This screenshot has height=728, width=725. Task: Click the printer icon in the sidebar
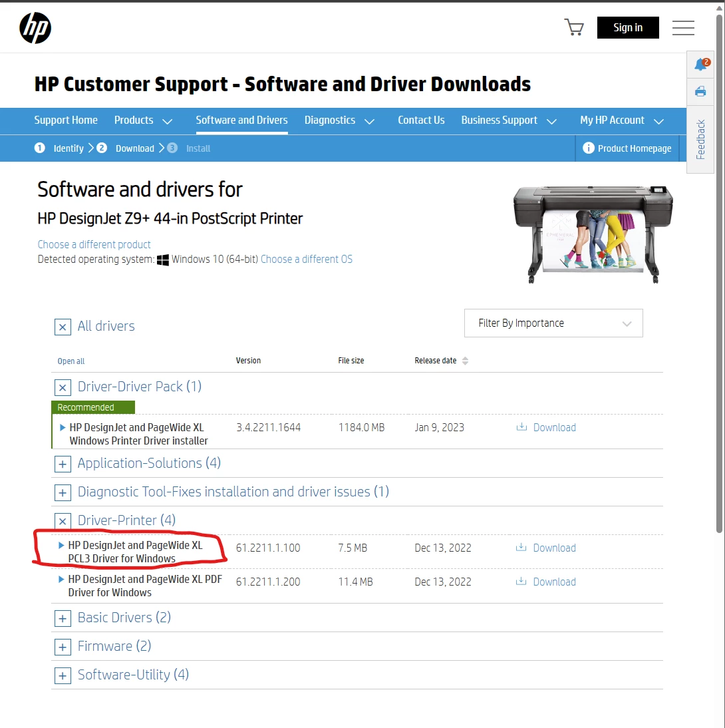point(700,91)
